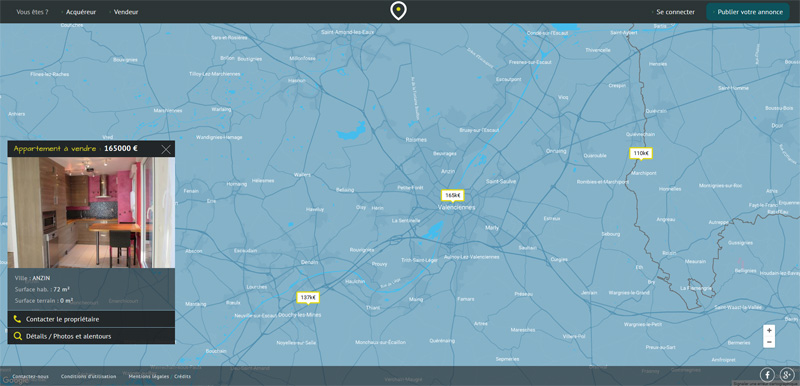
Task: Open Contactez-nous footer link
Action: (x=30, y=376)
